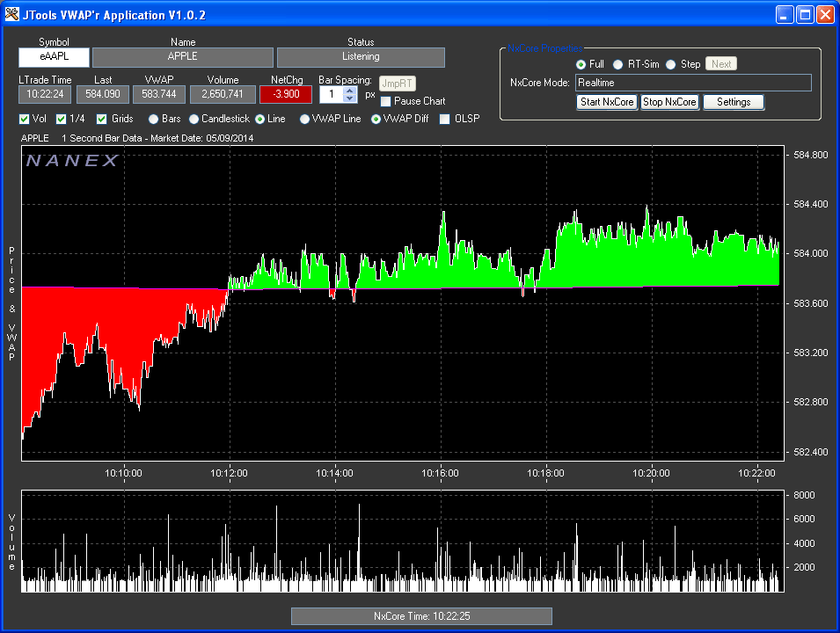Click the 10:16:00 time axis label
This screenshot has height=633, width=840.
point(440,473)
